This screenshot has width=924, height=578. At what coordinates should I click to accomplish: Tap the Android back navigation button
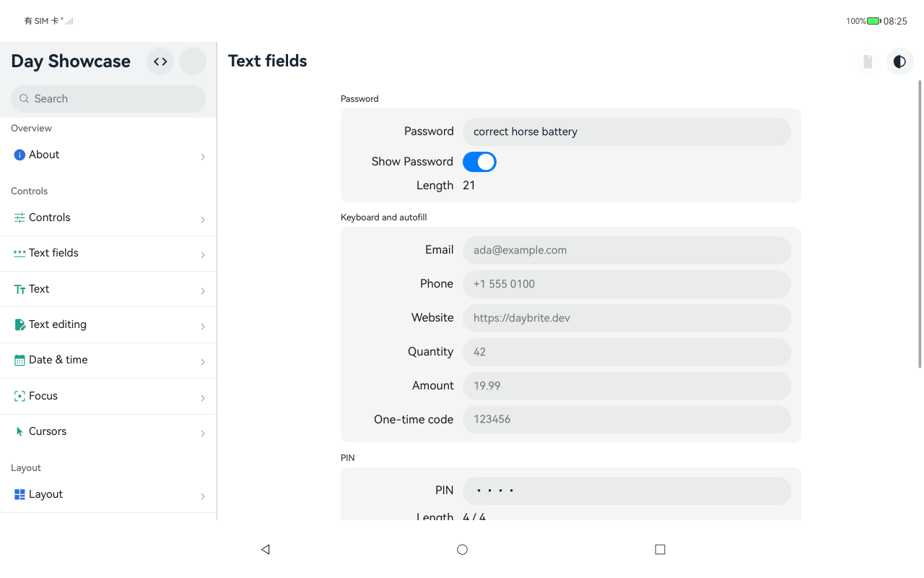click(265, 549)
